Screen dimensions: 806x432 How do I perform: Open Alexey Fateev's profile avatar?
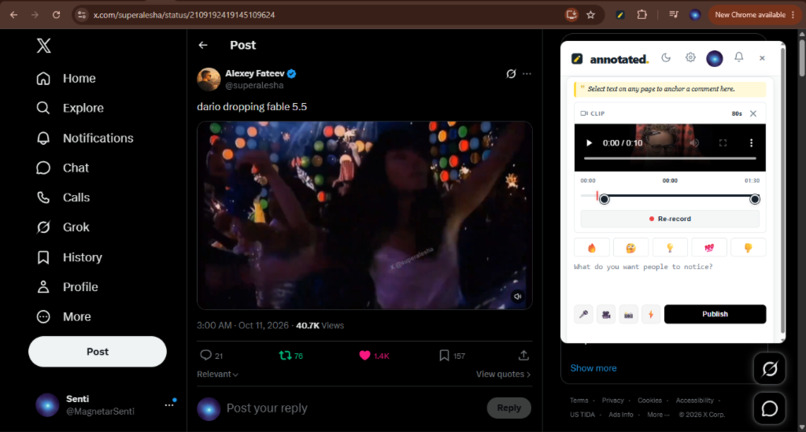point(209,79)
